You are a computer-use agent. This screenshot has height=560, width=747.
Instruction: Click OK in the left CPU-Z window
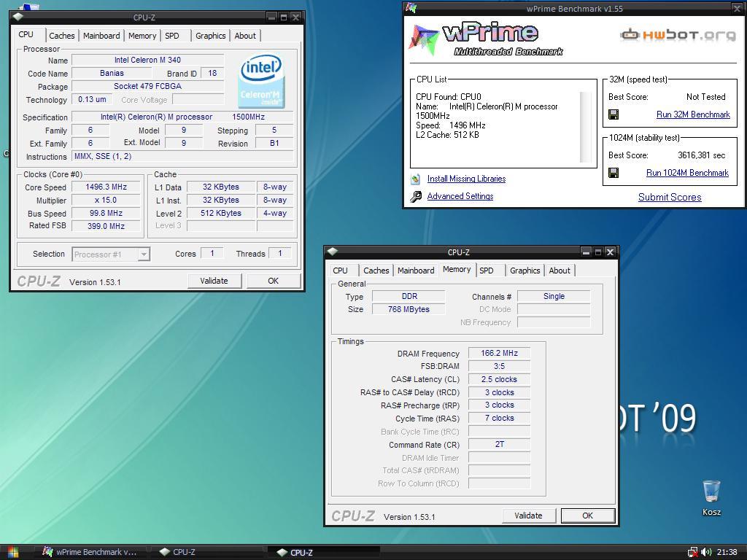pos(274,281)
